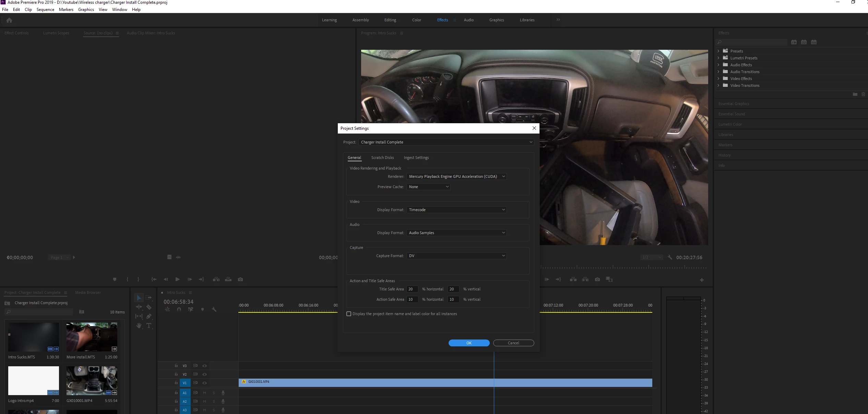The height and width of the screenshot is (414, 868).
Task: Mute audio track A1
Action: pos(205,392)
